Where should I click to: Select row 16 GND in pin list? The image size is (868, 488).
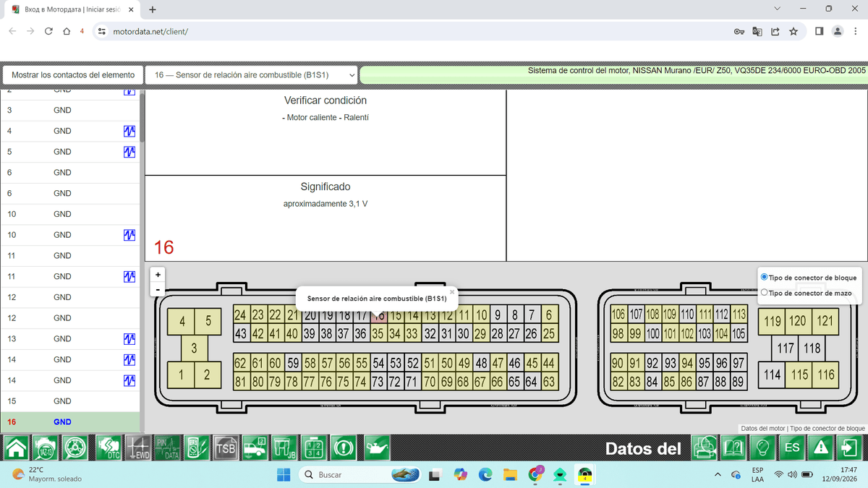(x=70, y=421)
